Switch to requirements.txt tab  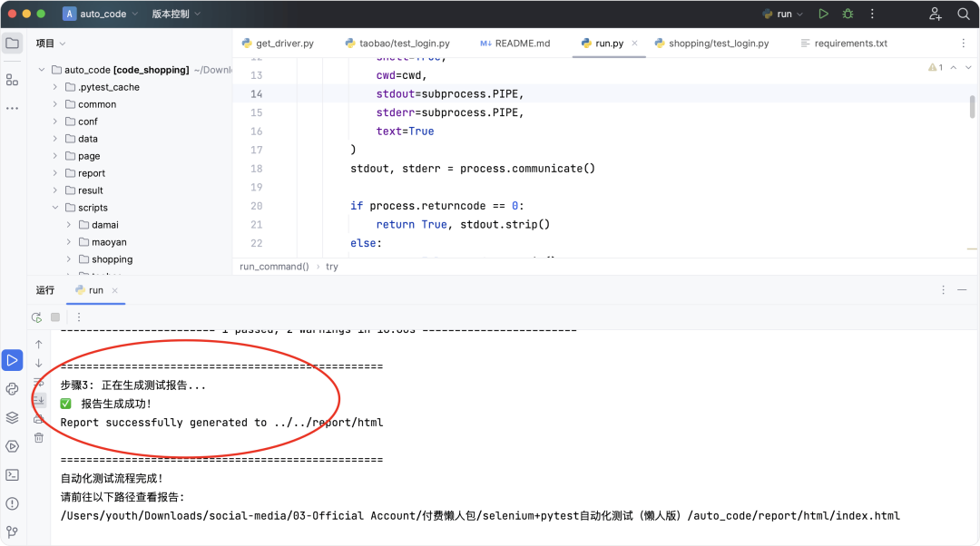[x=844, y=44]
